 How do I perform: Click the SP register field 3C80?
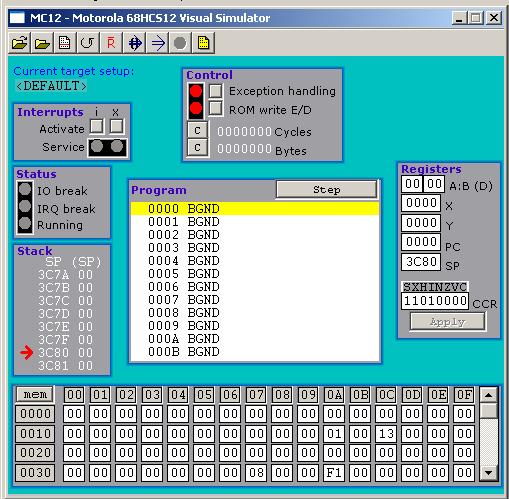coord(421,262)
